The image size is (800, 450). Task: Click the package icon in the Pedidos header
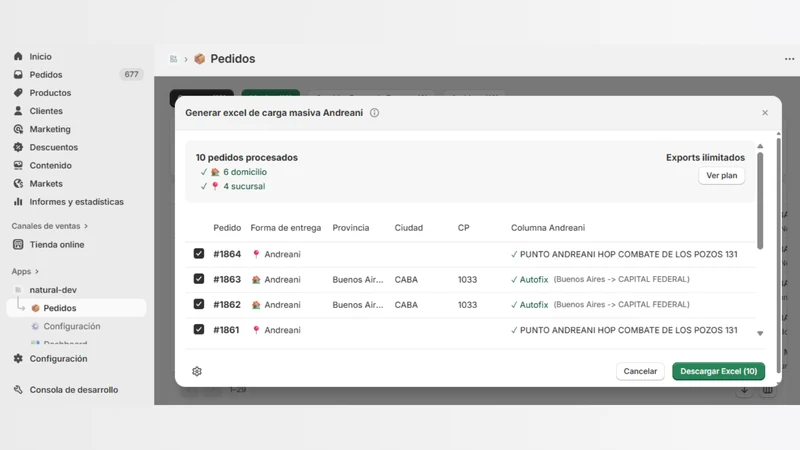click(199, 59)
